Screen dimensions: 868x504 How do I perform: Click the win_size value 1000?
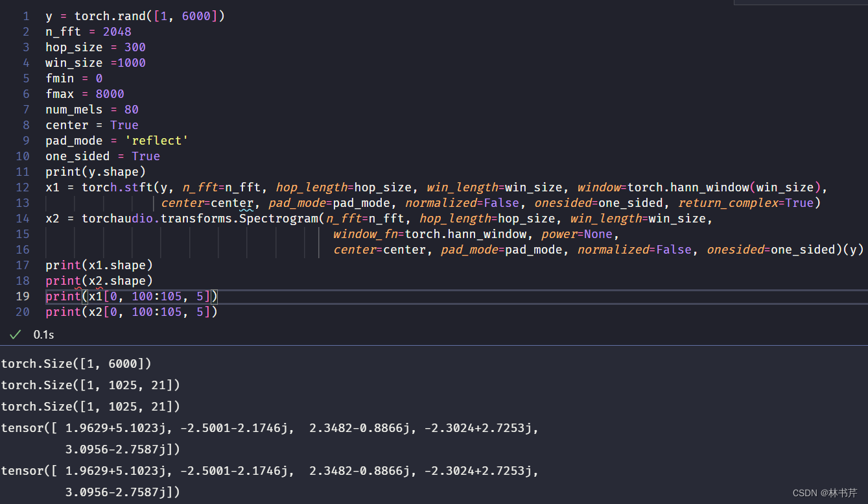pos(132,63)
